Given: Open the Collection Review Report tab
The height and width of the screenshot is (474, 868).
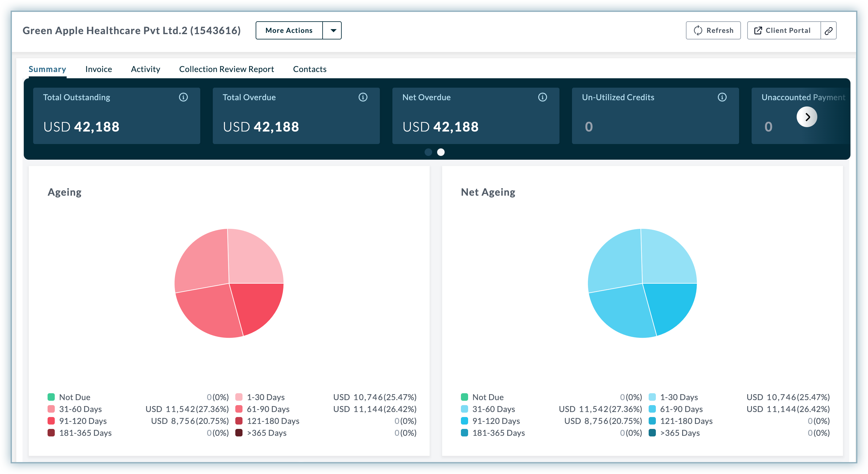Looking at the screenshot, I should 227,69.
